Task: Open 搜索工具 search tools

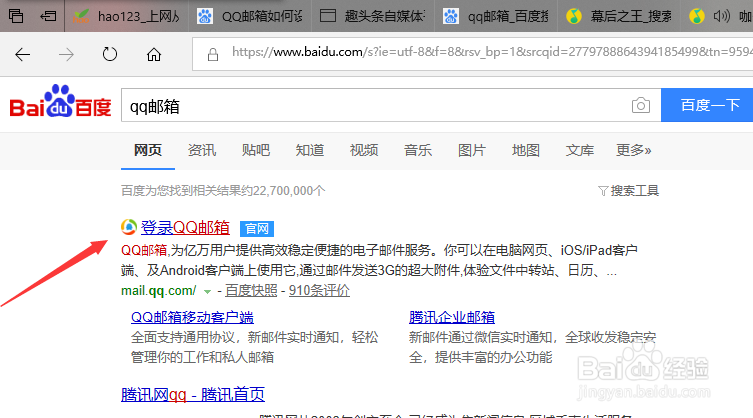Action: [x=634, y=191]
